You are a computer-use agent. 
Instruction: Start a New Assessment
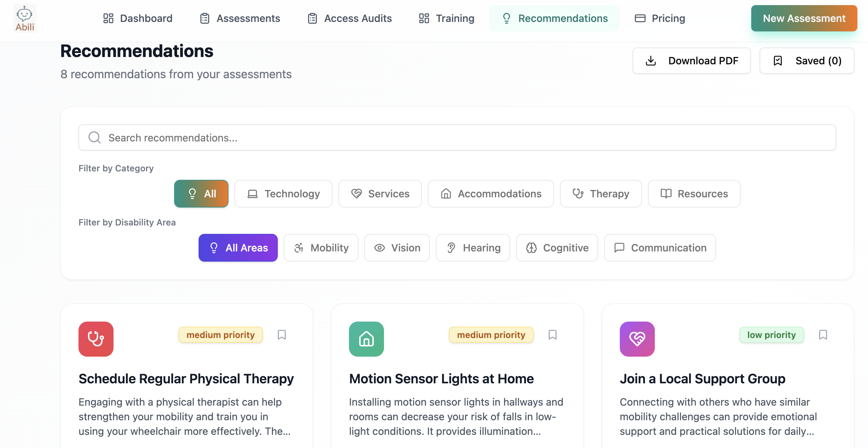804,18
